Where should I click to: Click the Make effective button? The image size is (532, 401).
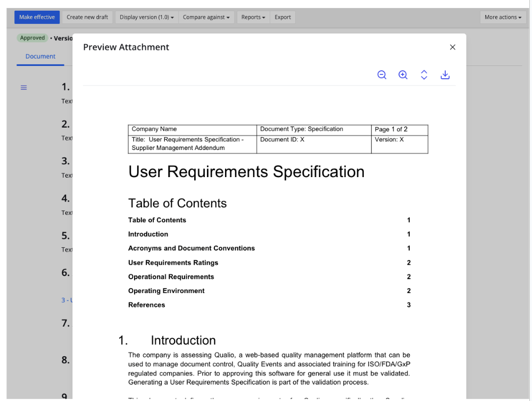[37, 17]
